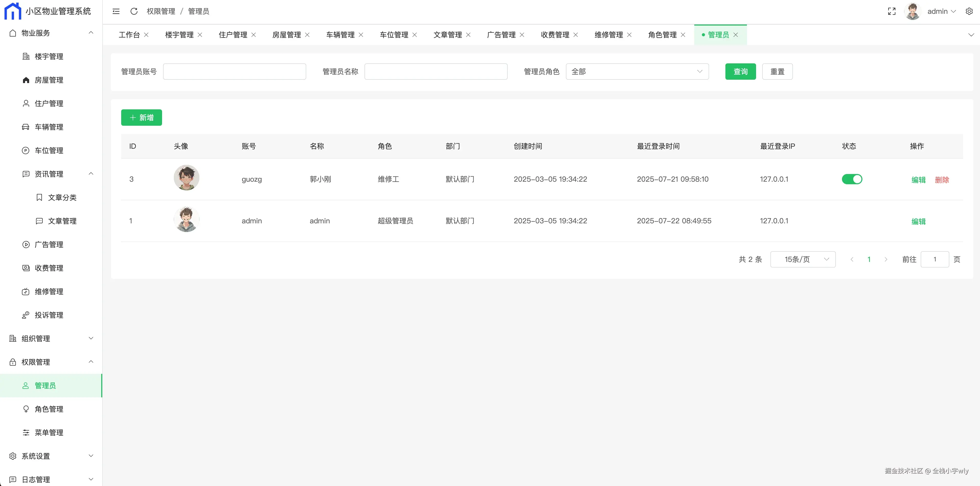Open 车辆管理 from the sidebar
Image resolution: width=980 pixels, height=486 pixels.
[49, 127]
